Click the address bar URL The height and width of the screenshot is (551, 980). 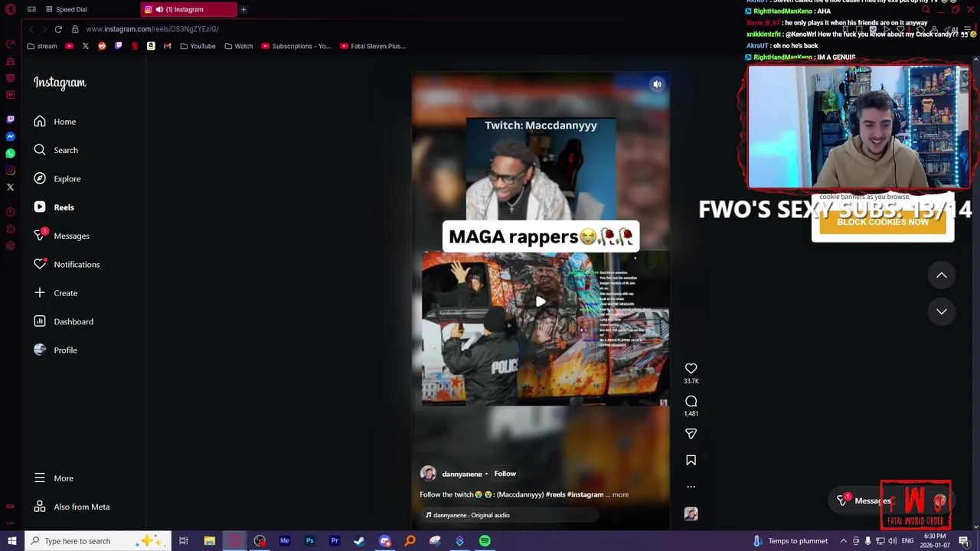coord(152,29)
